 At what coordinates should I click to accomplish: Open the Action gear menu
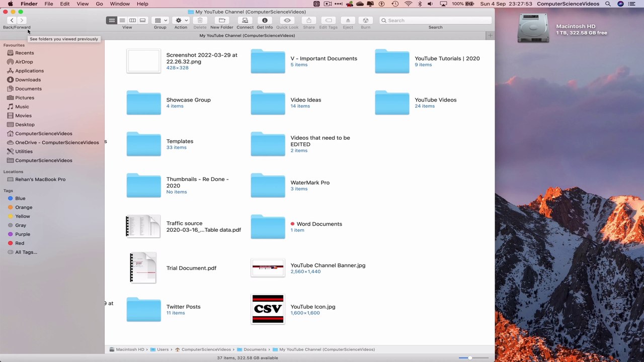181,20
